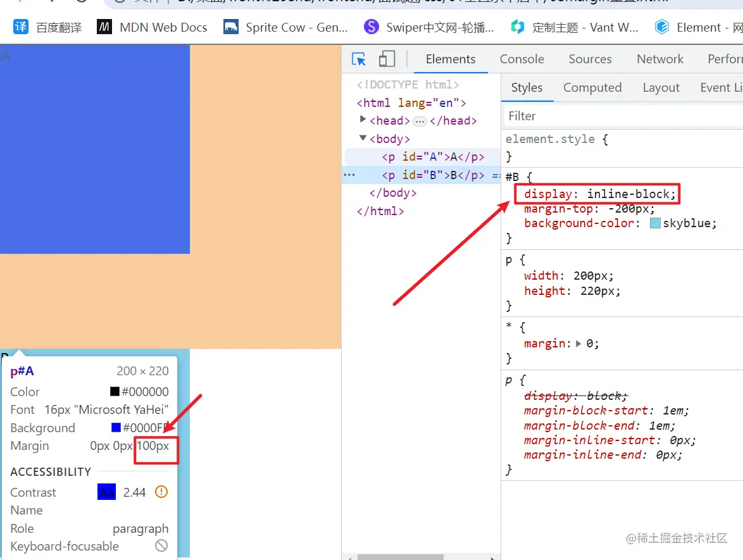Open the Event Listeners sub-tab

click(721, 88)
